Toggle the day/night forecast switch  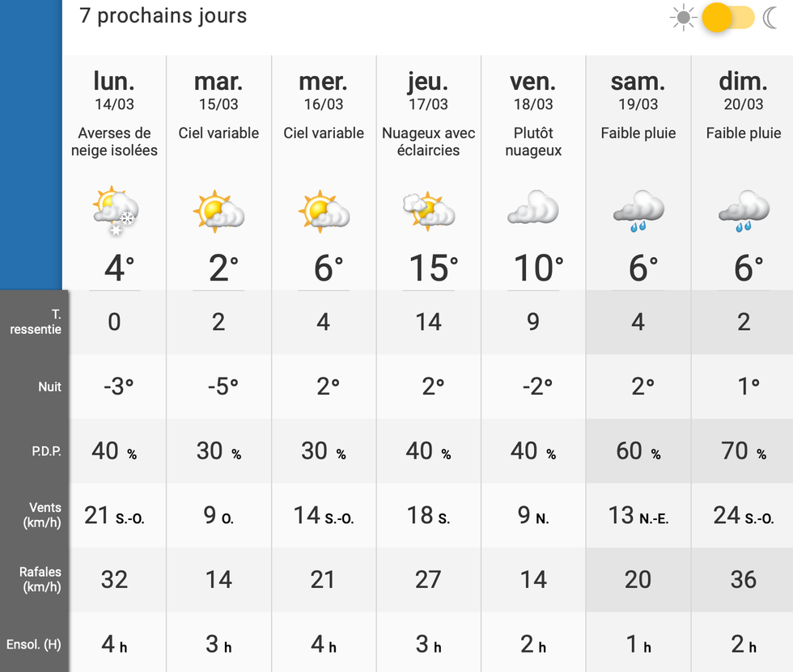click(x=727, y=18)
